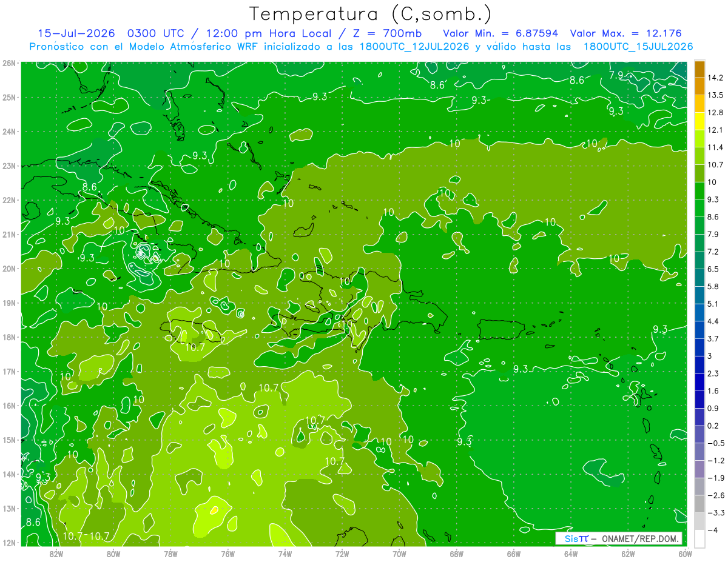This screenshot has height=562, width=728.
Task: Click the Sisπ ONAMET/REP.DOM. logo box
Action: [619, 538]
